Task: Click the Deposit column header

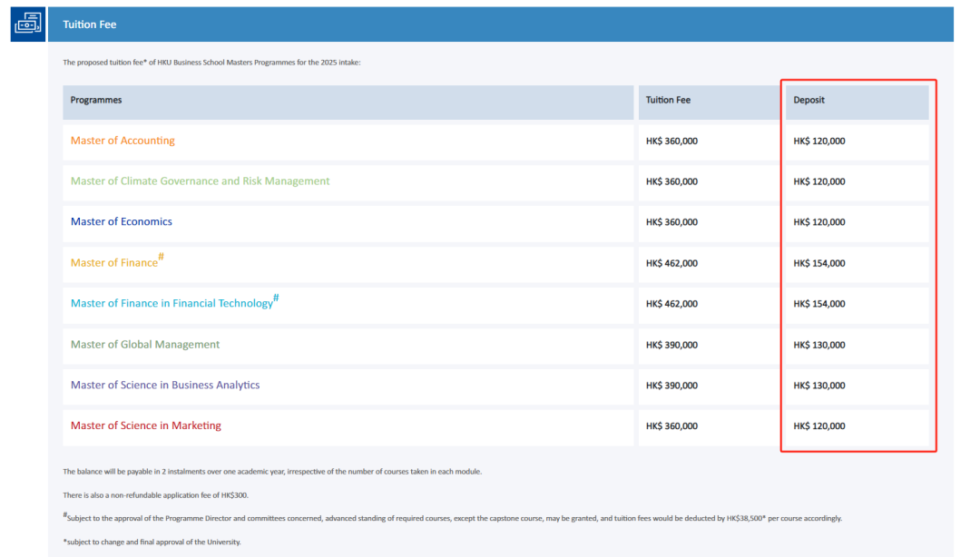Action: tap(857, 102)
